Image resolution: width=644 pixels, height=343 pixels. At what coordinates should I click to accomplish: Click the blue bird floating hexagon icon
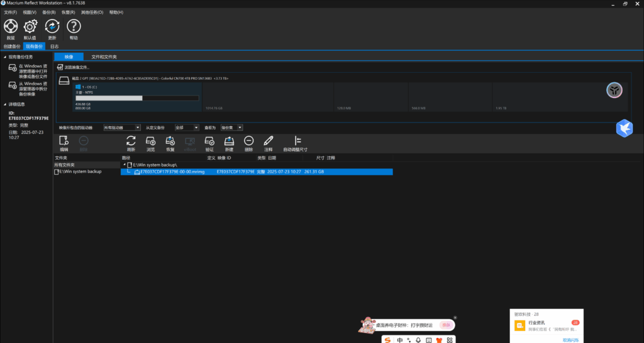click(625, 128)
